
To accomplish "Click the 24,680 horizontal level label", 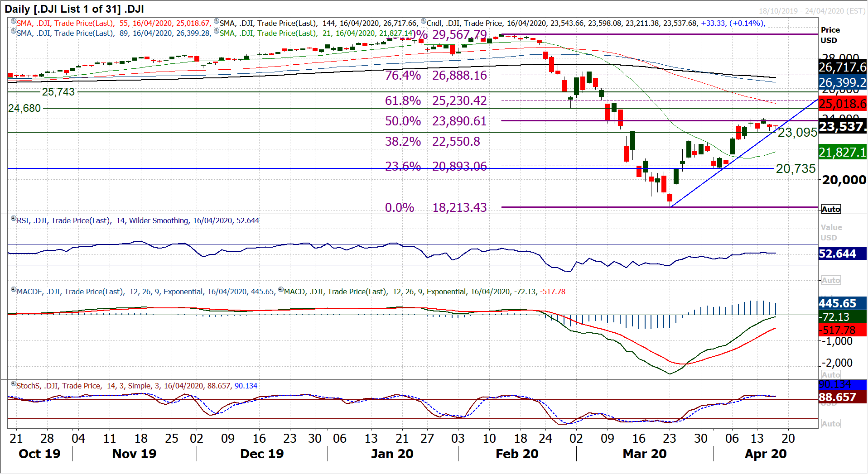I will pos(25,108).
